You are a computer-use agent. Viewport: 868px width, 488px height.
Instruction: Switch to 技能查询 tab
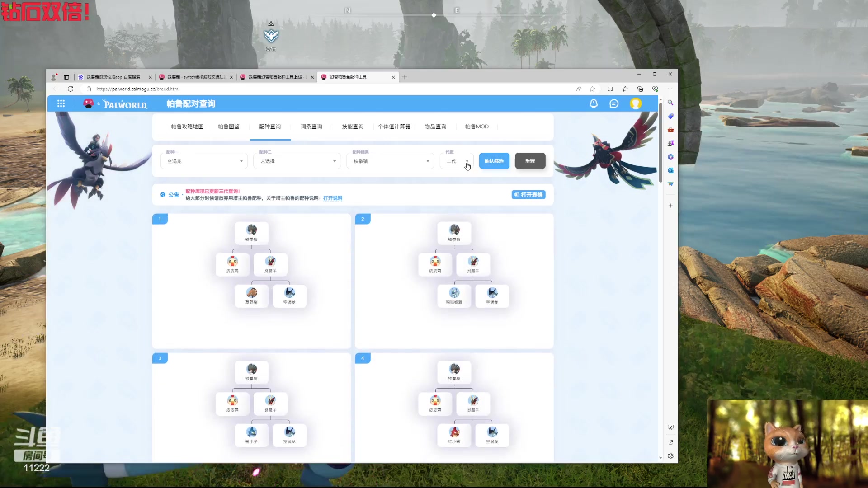click(x=353, y=127)
